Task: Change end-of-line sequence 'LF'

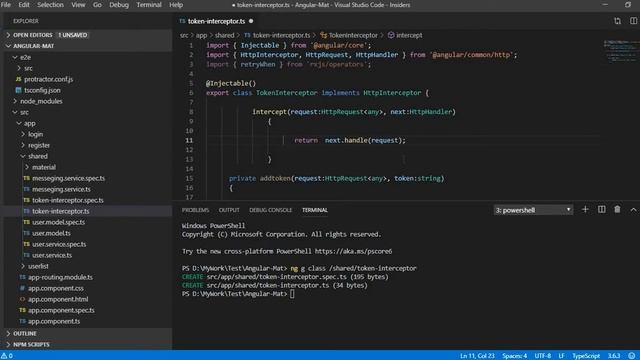Action: (x=562, y=356)
